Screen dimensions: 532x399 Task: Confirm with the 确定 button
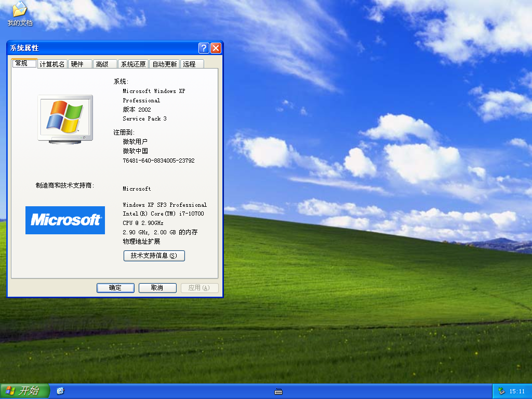tap(115, 288)
